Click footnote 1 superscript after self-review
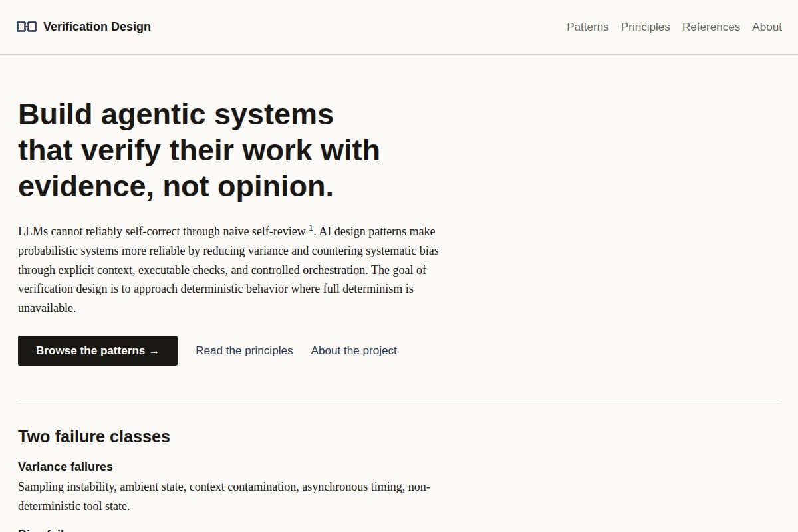 311,229
